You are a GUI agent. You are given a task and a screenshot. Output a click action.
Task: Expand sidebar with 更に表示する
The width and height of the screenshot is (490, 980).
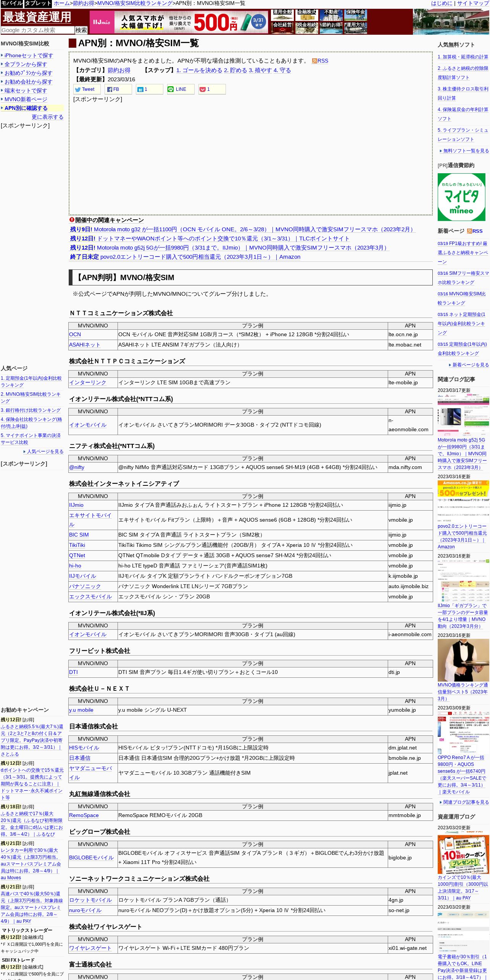pos(47,117)
